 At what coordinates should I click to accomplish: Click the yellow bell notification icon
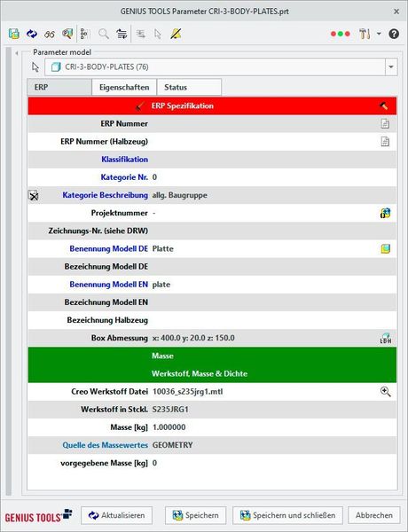[176, 34]
